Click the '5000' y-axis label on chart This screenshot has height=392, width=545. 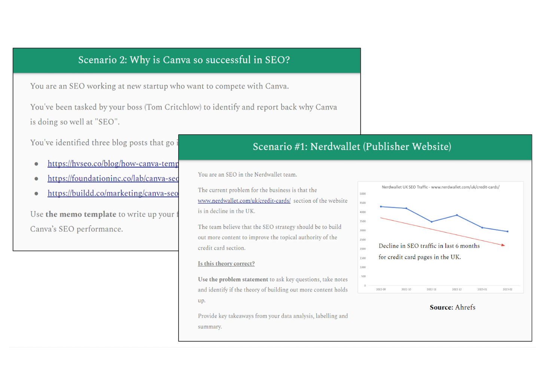pos(362,194)
